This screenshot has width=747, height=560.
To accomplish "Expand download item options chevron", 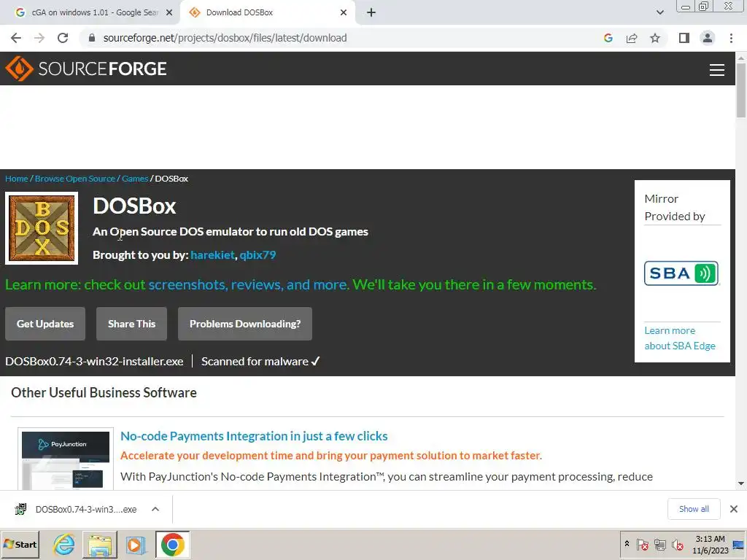I will click(x=155, y=509).
